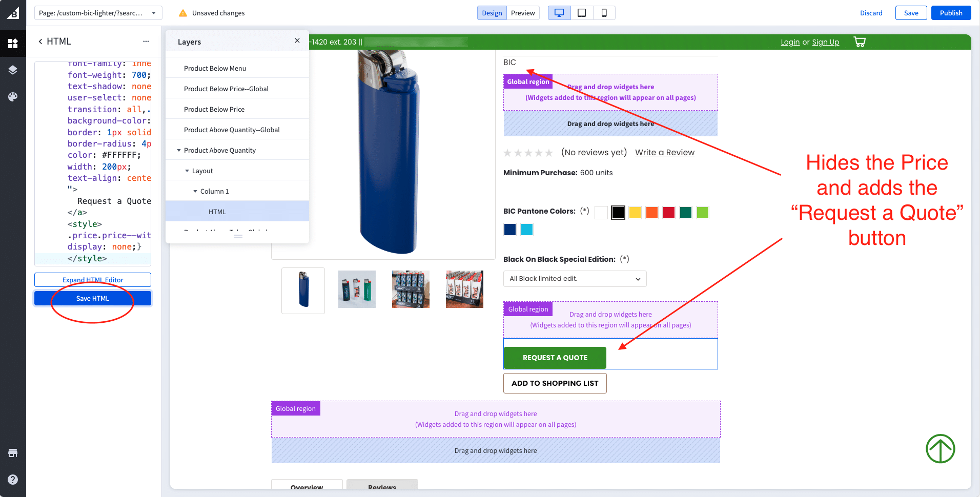
Task: Click the Publish button
Action: tap(951, 13)
